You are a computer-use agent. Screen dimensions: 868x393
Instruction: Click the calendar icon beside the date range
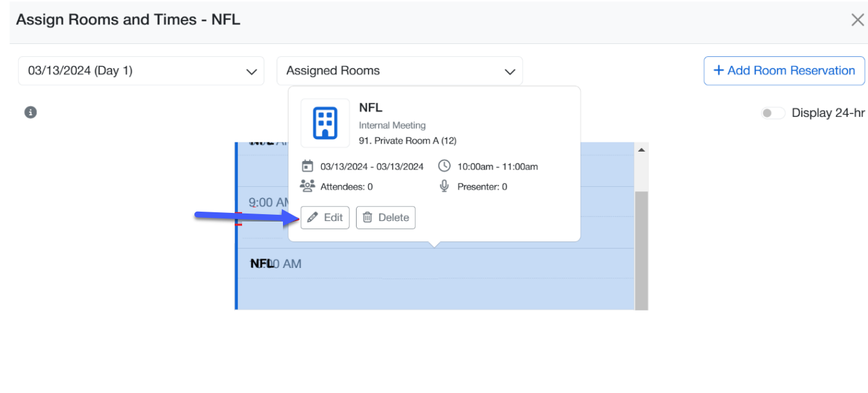tap(307, 166)
